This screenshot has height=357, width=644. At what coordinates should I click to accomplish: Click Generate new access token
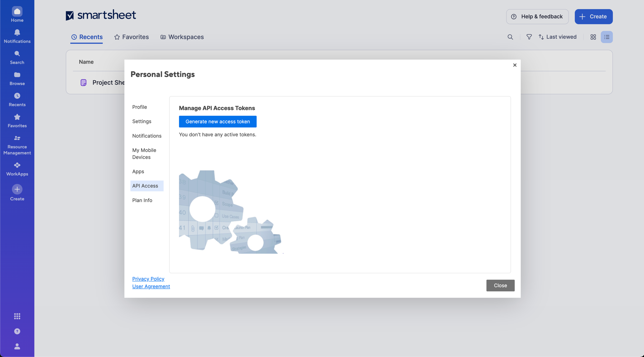pos(218,121)
